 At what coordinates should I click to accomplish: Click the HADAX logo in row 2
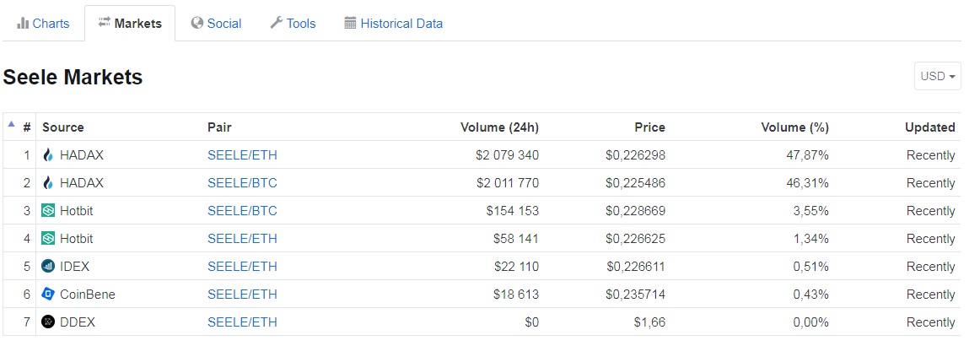[48, 183]
